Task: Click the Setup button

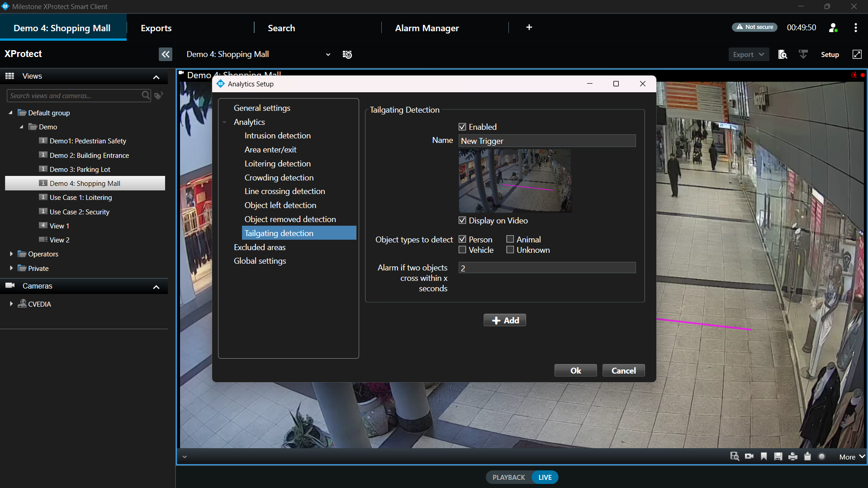Action: [x=830, y=54]
